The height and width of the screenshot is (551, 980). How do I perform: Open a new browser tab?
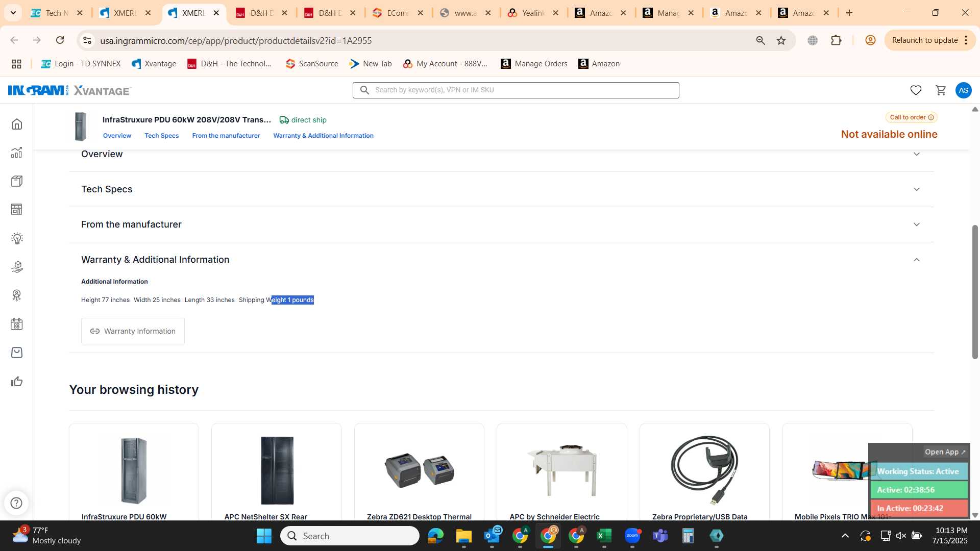849,13
